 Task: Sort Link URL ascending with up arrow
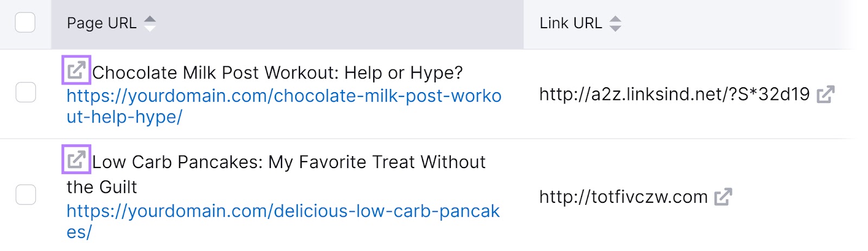click(x=615, y=19)
